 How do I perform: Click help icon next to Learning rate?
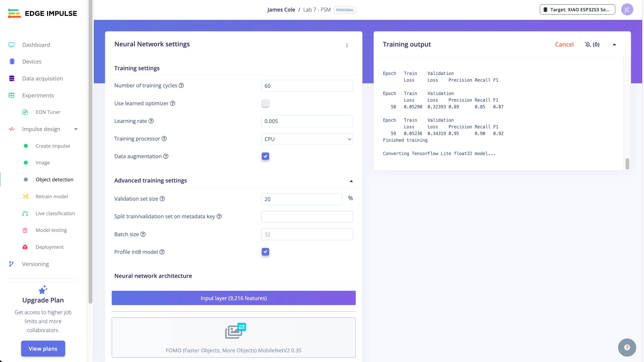point(151,121)
